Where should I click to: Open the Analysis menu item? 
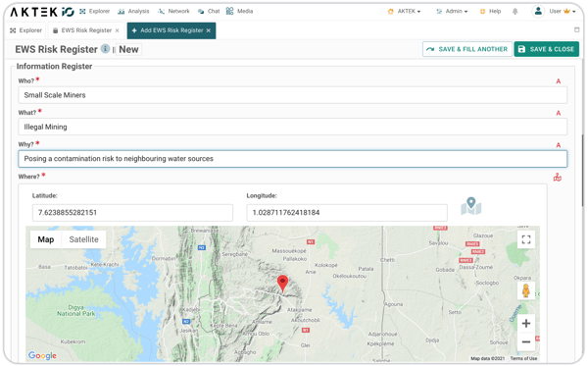pyautogui.click(x=133, y=11)
